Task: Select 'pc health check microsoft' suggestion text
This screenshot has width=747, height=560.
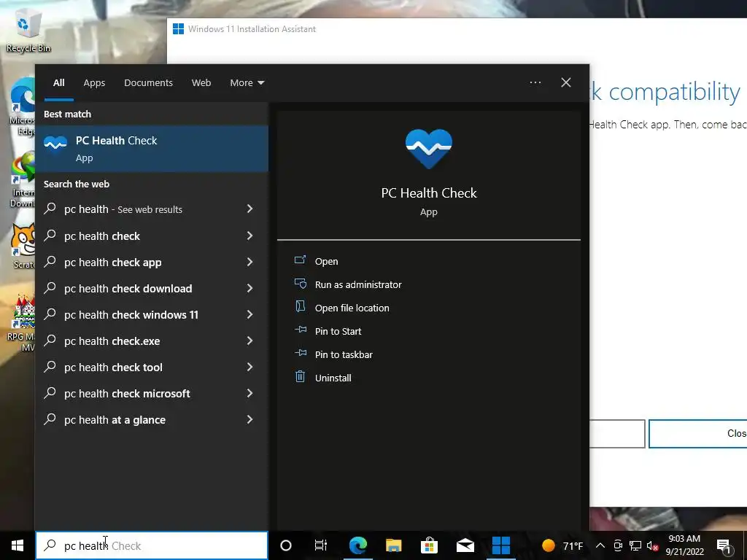Action: [x=127, y=393]
